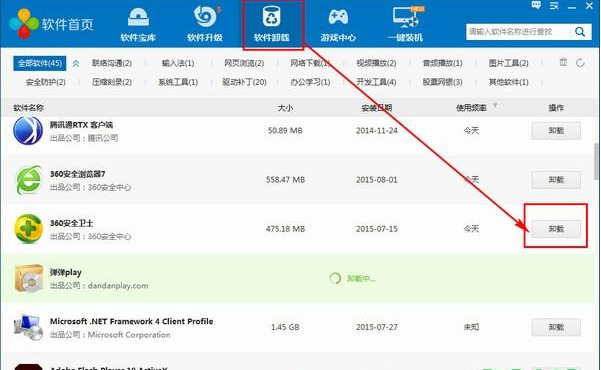Filter by 安全防护(2) category
The width and height of the screenshot is (601, 370).
coord(46,82)
